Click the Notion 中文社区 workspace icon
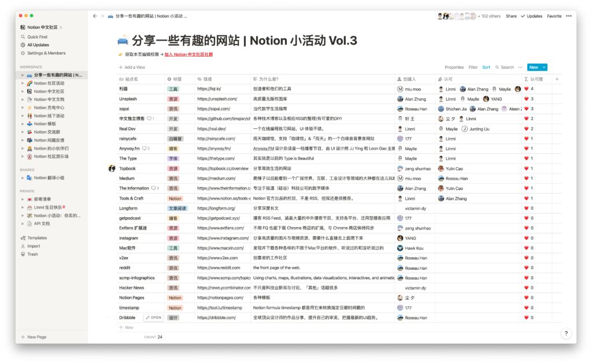Screen dimensions: 592x364 (x=23, y=27)
